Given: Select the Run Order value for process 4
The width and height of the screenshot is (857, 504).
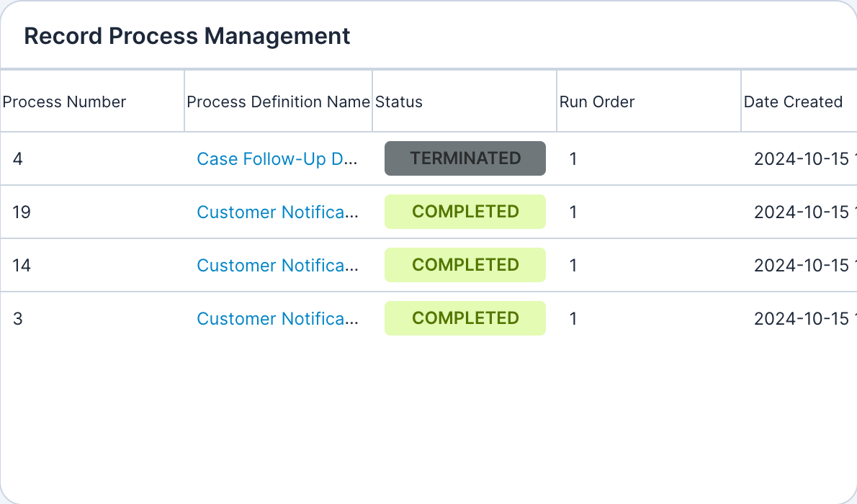Looking at the screenshot, I should pyautogui.click(x=573, y=159).
